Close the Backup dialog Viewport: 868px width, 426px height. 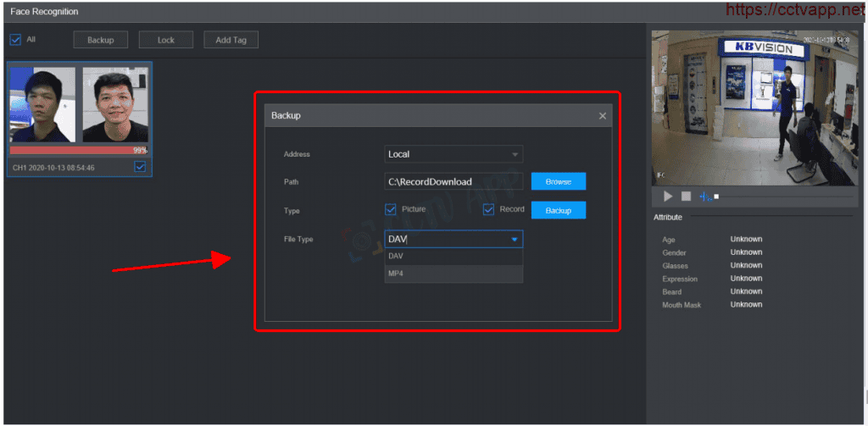[603, 116]
